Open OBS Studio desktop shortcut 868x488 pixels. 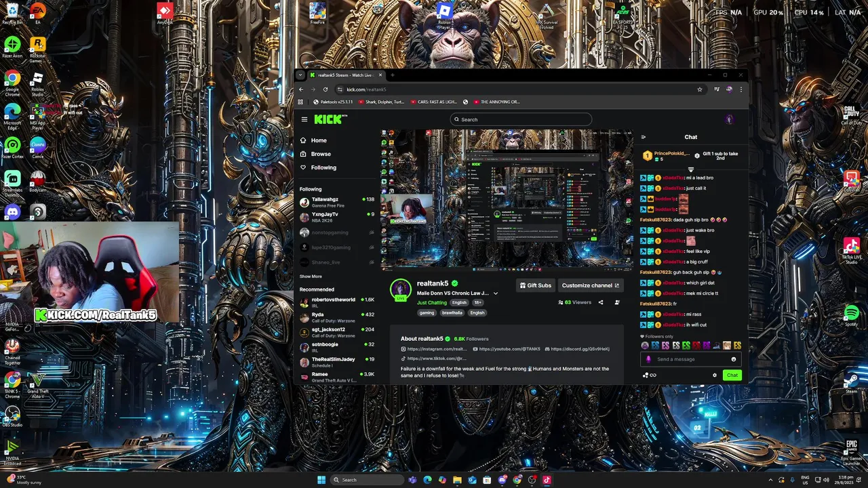[12, 415]
